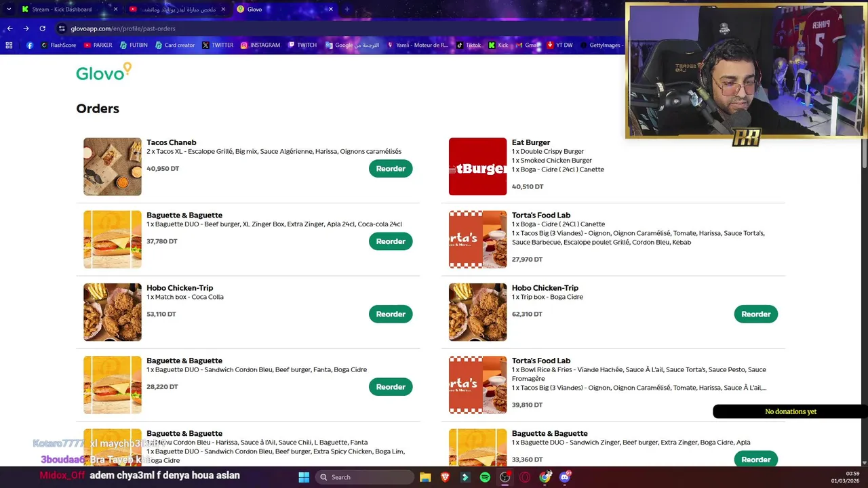Open OBS Studio from the taskbar
The height and width of the screenshot is (488, 868).
505,477
